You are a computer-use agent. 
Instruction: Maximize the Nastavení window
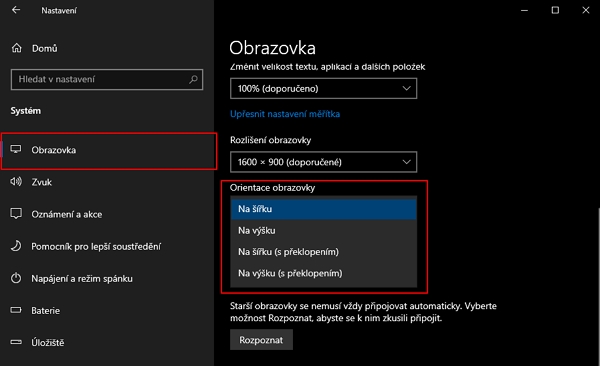click(555, 10)
